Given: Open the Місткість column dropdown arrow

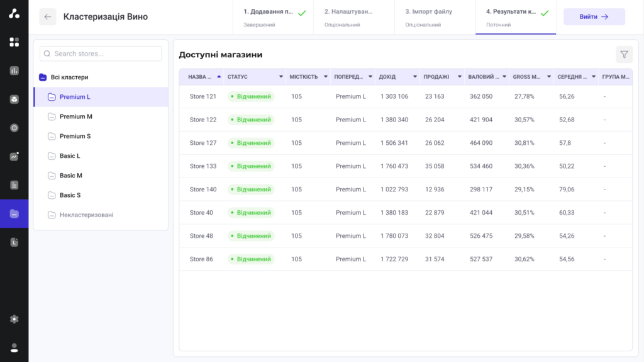Looking at the screenshot, I should 326,77.
